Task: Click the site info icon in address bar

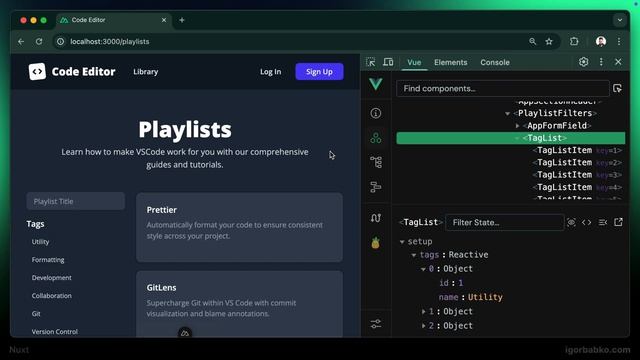Action: click(60, 42)
